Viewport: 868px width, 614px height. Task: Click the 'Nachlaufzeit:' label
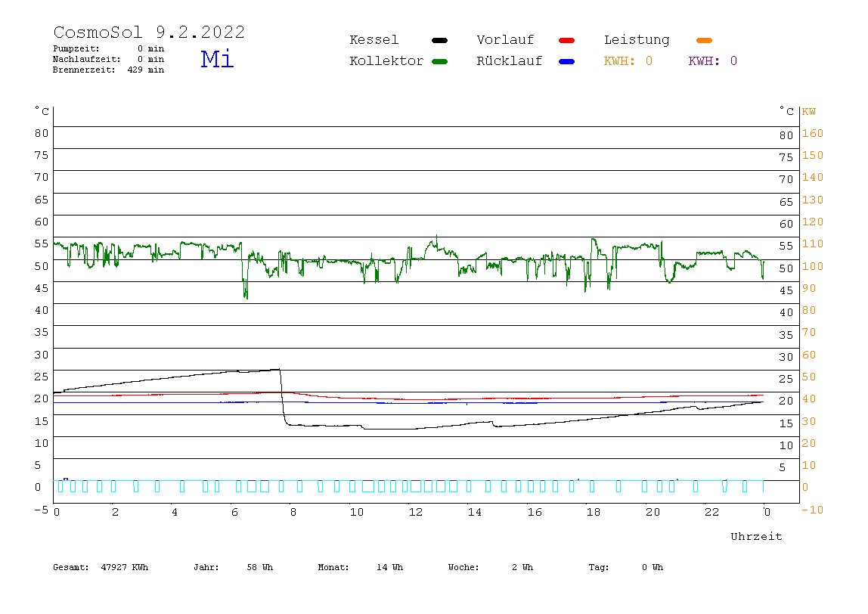86,59
